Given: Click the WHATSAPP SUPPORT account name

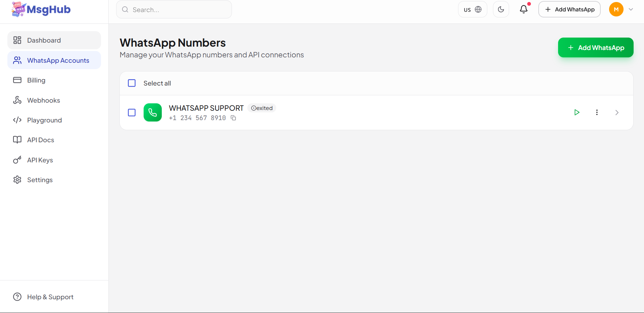Looking at the screenshot, I should (206, 108).
